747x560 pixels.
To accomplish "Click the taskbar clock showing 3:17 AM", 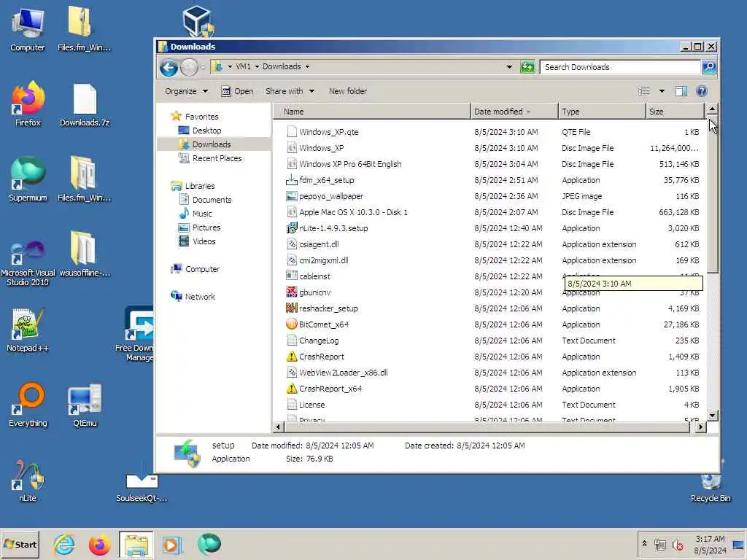I will (710, 544).
